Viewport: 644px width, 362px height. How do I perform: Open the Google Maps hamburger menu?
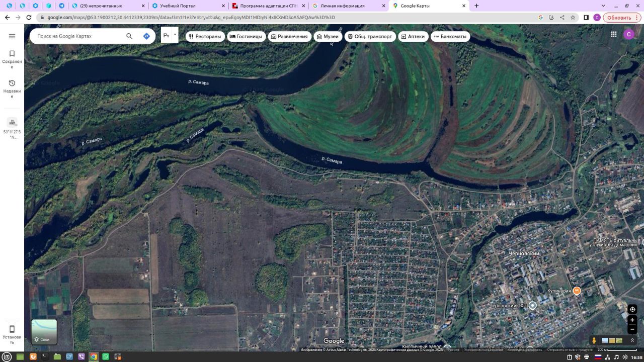pos(12,36)
